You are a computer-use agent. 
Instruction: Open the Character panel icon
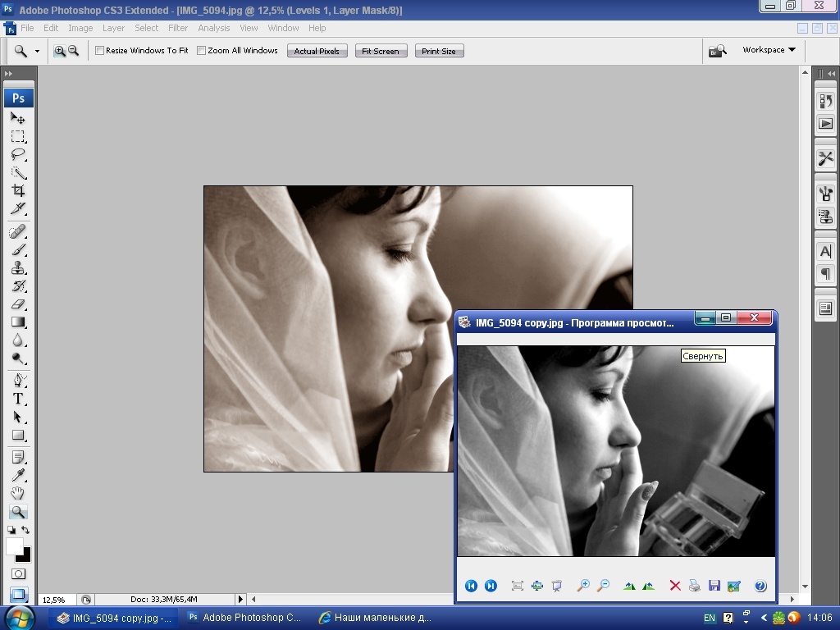click(x=825, y=252)
